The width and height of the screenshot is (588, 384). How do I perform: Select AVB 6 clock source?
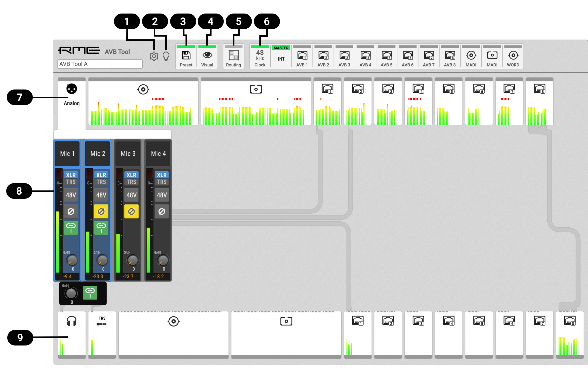coord(407,56)
